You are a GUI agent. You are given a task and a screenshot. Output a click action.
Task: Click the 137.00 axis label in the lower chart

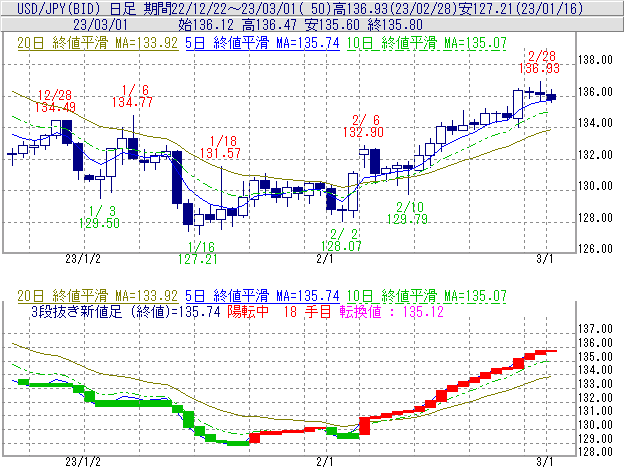click(595, 329)
